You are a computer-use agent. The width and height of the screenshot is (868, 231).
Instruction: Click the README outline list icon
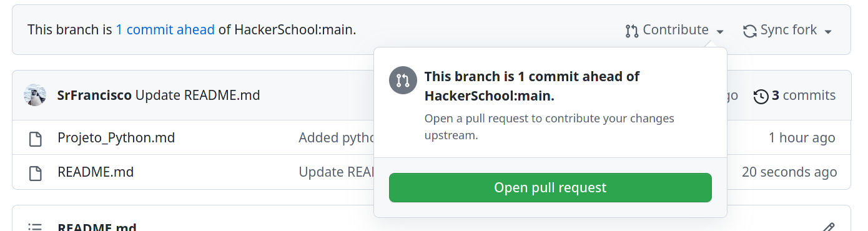tap(36, 227)
